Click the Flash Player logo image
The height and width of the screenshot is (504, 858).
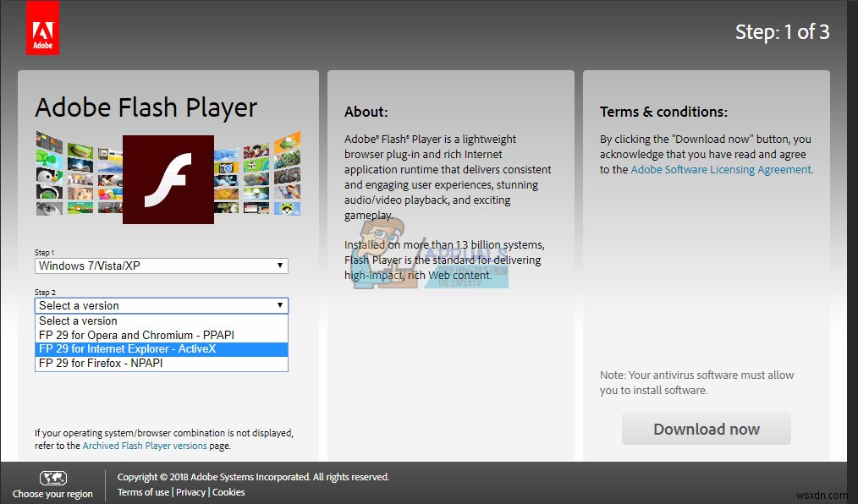pyautogui.click(x=168, y=179)
